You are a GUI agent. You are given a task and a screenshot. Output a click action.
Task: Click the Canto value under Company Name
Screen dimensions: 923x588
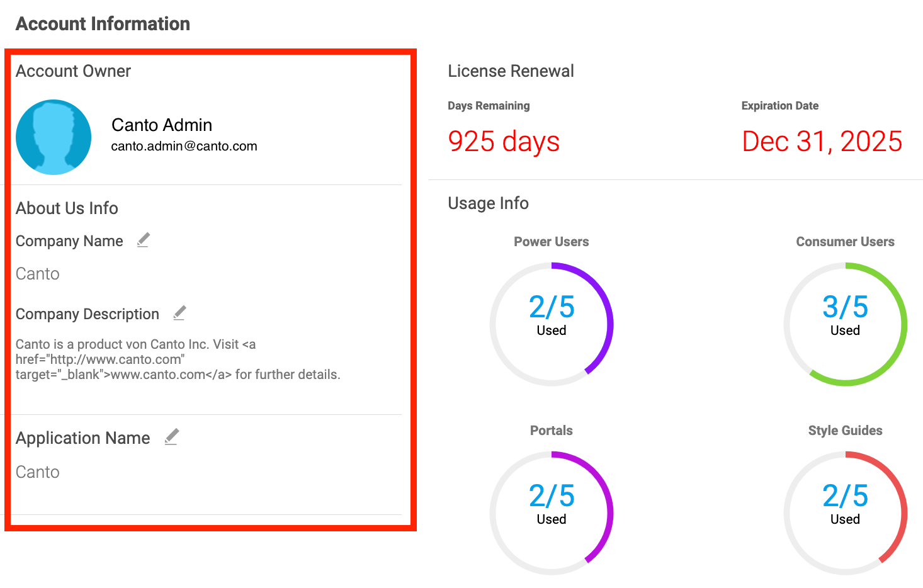[x=38, y=274]
